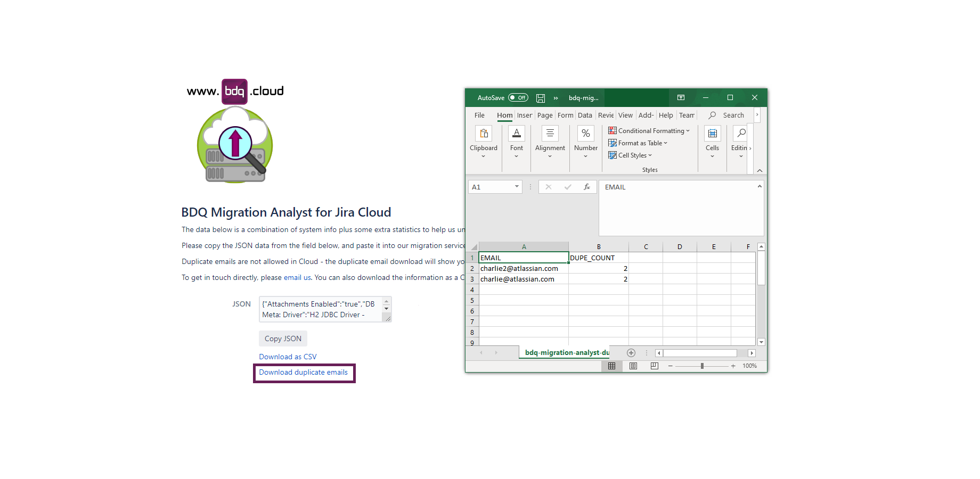Open the Alignment group icon
The height and width of the screenshot is (479, 980).
point(550,134)
